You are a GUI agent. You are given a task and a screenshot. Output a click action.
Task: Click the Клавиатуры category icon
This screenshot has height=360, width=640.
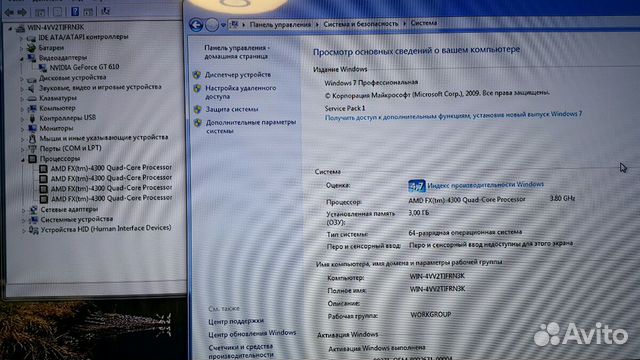click(x=32, y=98)
